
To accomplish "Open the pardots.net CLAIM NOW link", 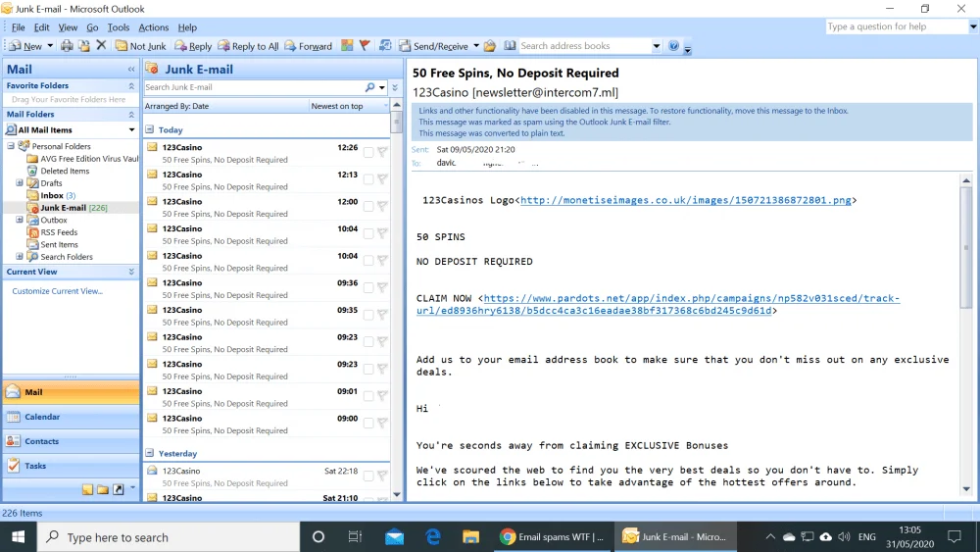I will [x=659, y=305].
